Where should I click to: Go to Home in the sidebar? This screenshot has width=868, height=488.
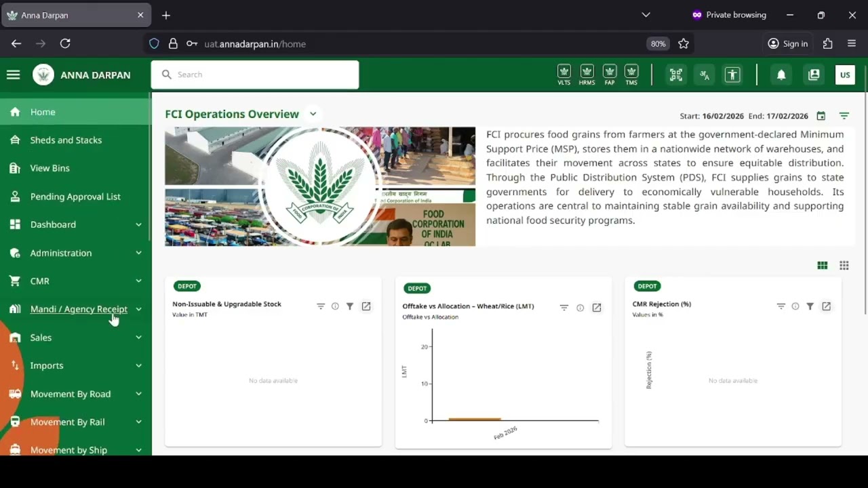pos(75,112)
